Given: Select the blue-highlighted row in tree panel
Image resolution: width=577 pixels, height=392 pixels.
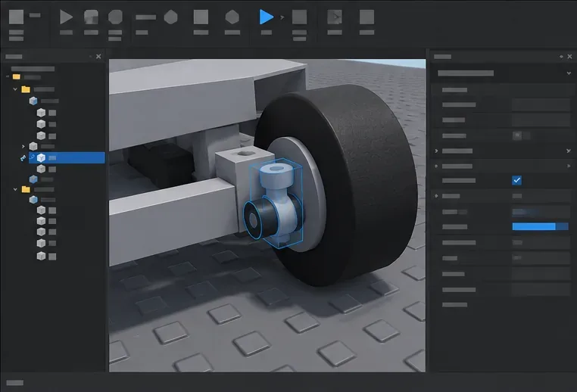Looking at the screenshot, I should click(x=67, y=157).
